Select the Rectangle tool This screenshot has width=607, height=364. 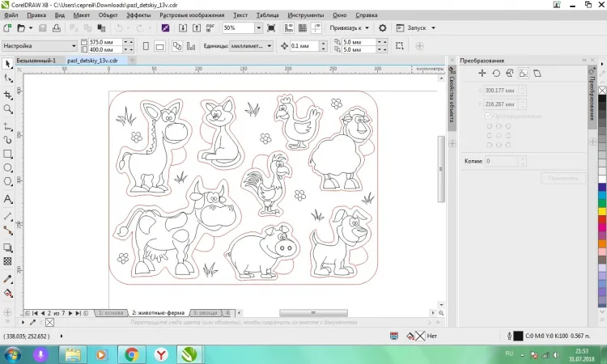click(8, 154)
